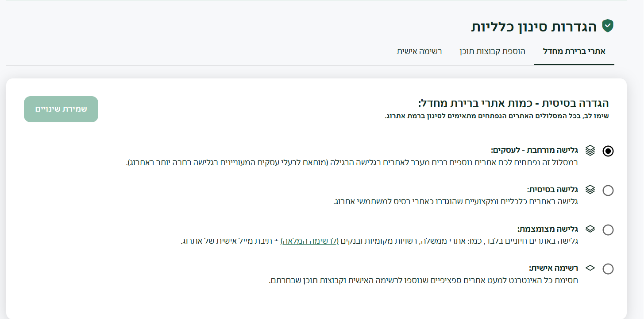
Task: Click the layers icon beside גלישה מצומצמת
Action: click(x=590, y=229)
